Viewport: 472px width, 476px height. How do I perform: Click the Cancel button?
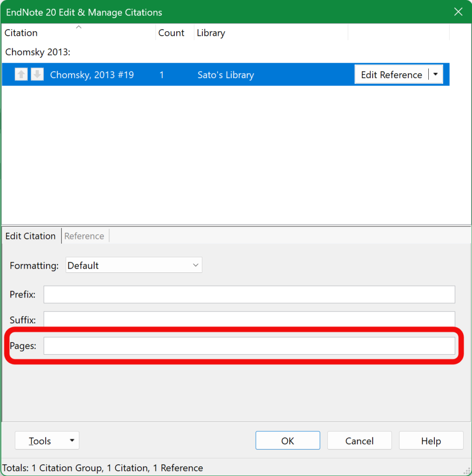(359, 441)
